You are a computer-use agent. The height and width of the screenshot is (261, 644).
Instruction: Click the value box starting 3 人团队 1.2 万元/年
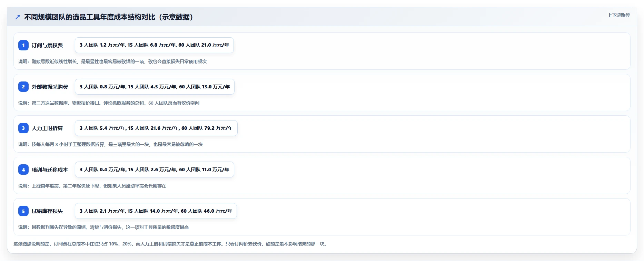click(154, 45)
